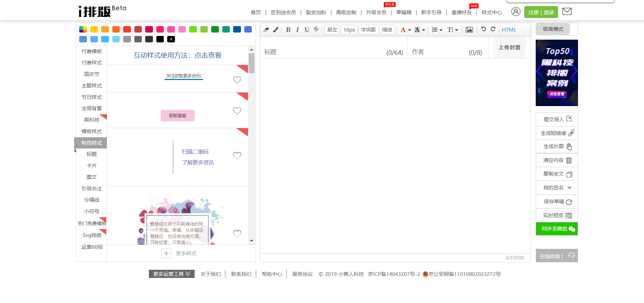Pick the black color swatch
Viewport: 644px width, 303px height.
click(160, 39)
